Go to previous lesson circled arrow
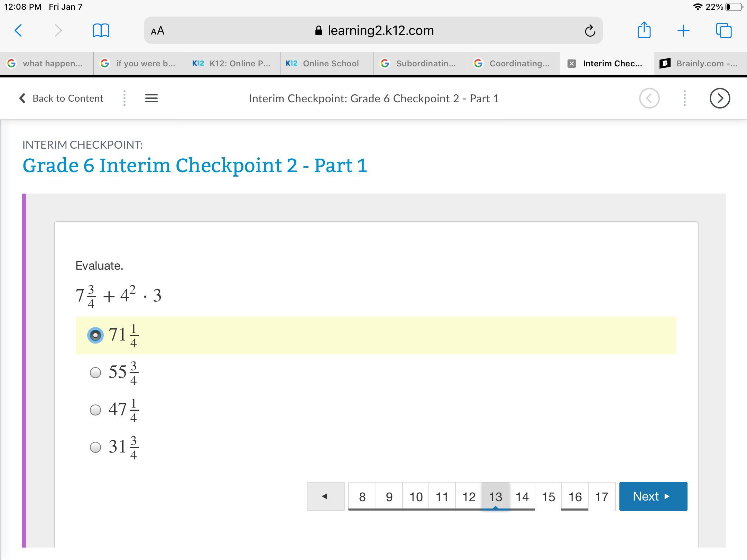Image resolution: width=747 pixels, height=560 pixels. pos(649,99)
